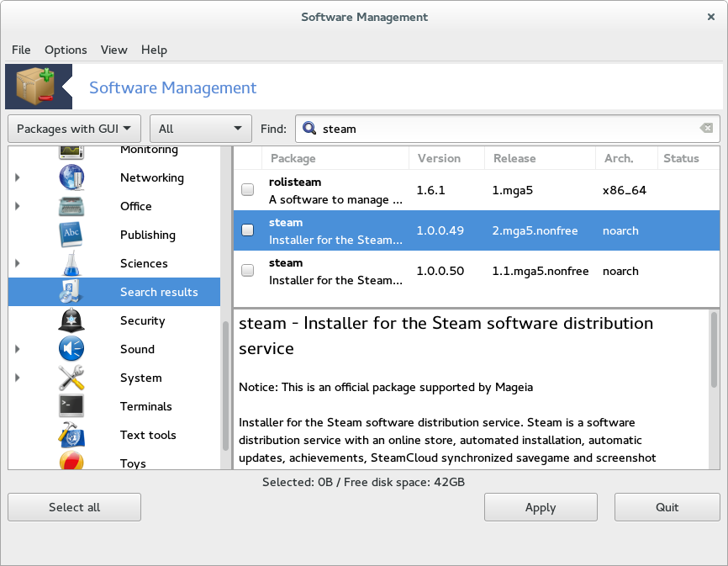Image resolution: width=728 pixels, height=566 pixels.
Task: Tick the rolisteam package checkbox
Action: pos(248,190)
